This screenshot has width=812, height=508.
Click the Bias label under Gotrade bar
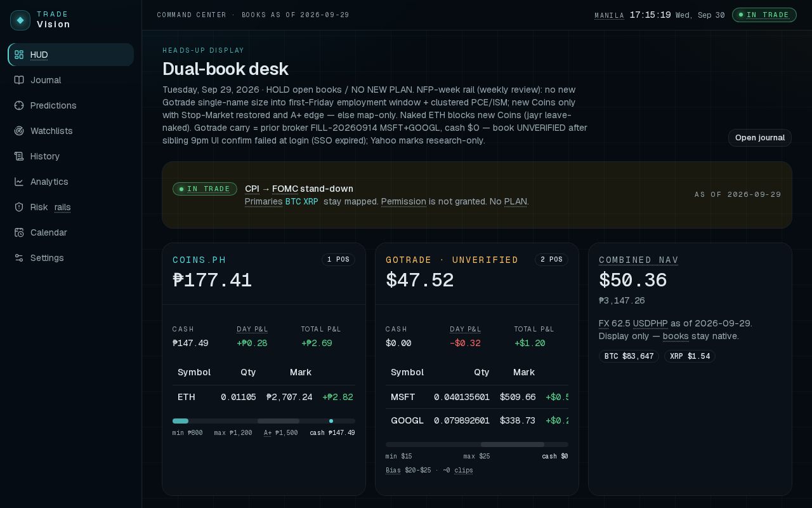[x=393, y=471]
